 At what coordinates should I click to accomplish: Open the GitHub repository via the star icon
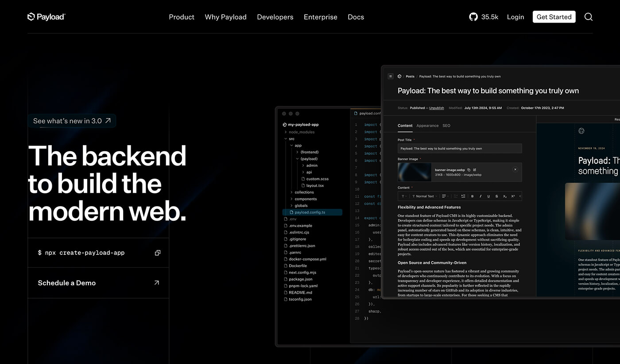point(473,17)
